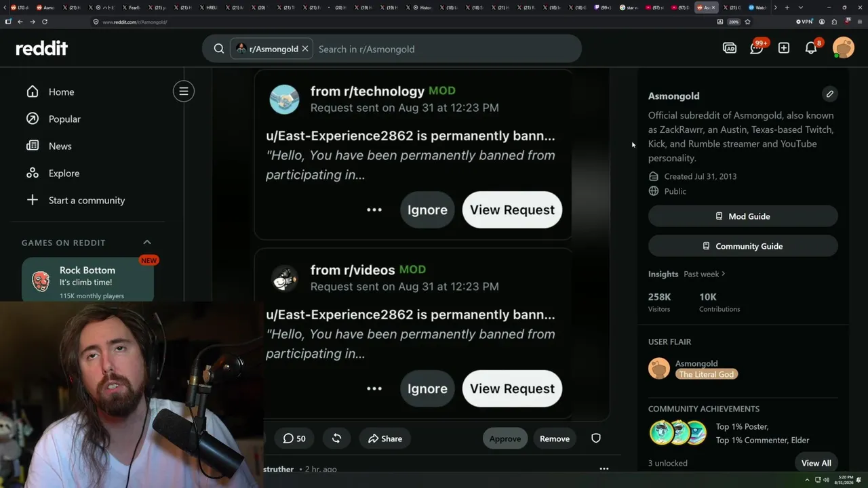Open the comment's three-dot overflow menu
Screen dimensions: 868x488
point(604,468)
